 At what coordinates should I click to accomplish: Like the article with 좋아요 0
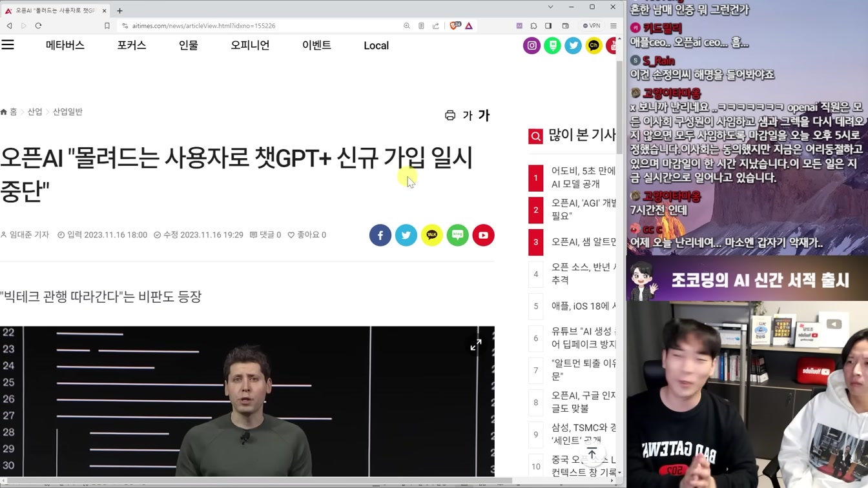307,235
